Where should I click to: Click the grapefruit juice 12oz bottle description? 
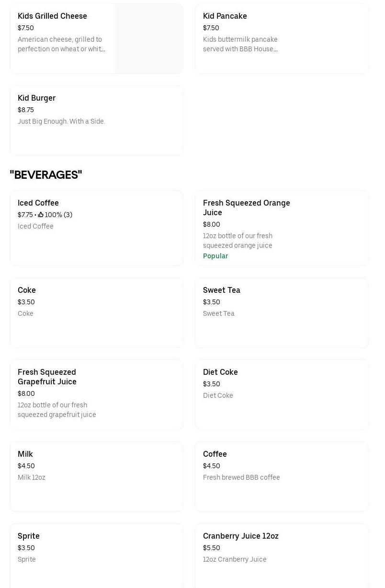click(57, 410)
